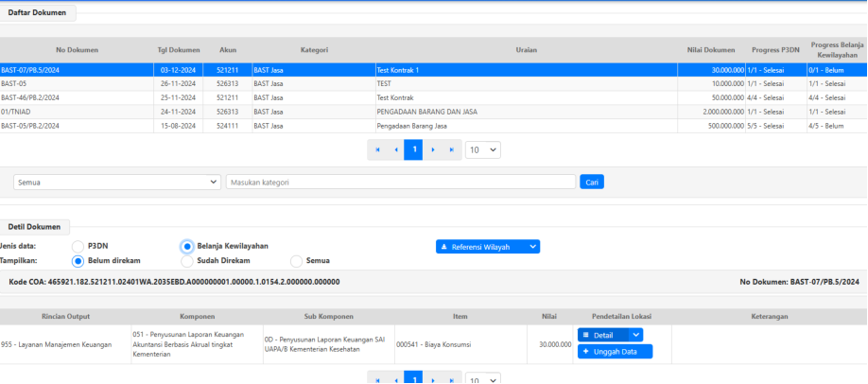Screen dimensions: 868x384
Task: Go to next page of Daftar Dokumen
Action: 432,149
